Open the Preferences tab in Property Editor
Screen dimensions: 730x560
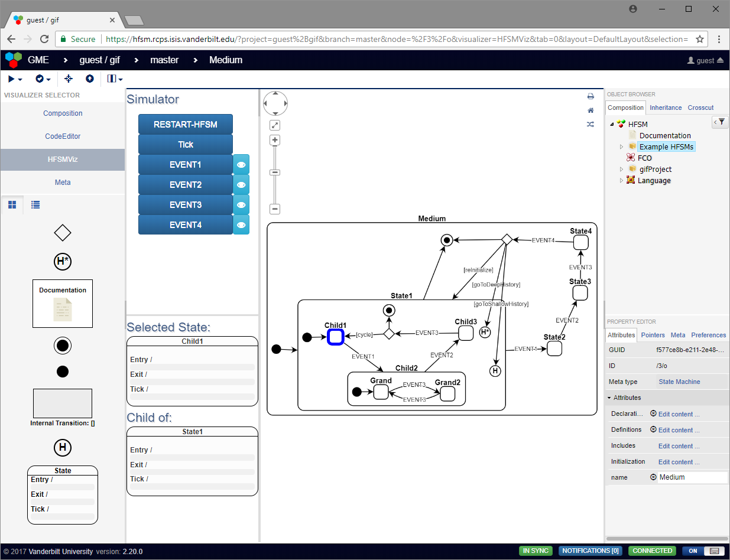coord(709,335)
